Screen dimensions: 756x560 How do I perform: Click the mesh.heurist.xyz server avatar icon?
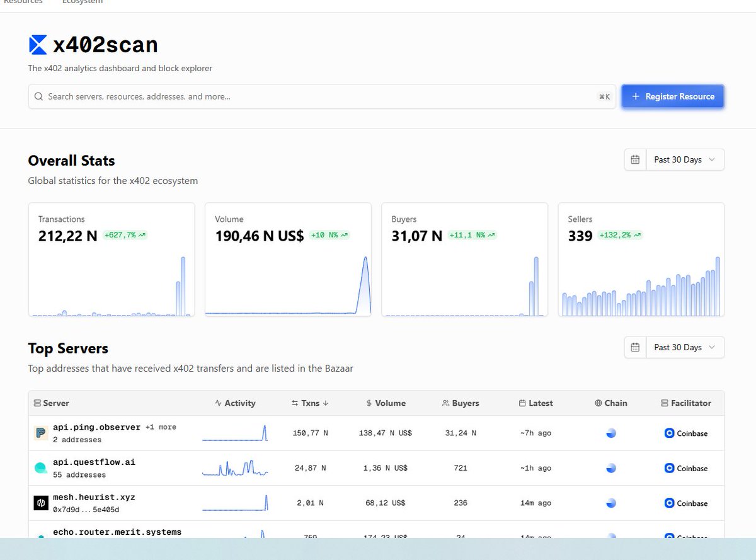[x=41, y=503]
